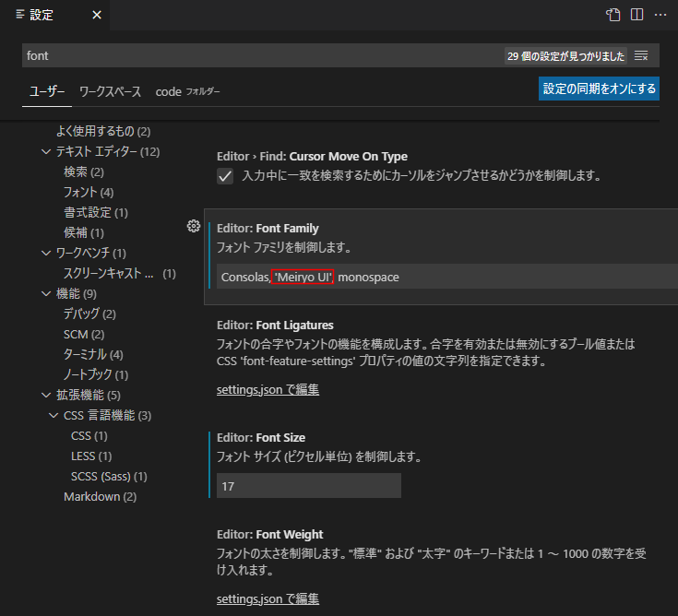Click Editor: Font Size setting title
This screenshot has width=678, height=616.
click(x=261, y=437)
